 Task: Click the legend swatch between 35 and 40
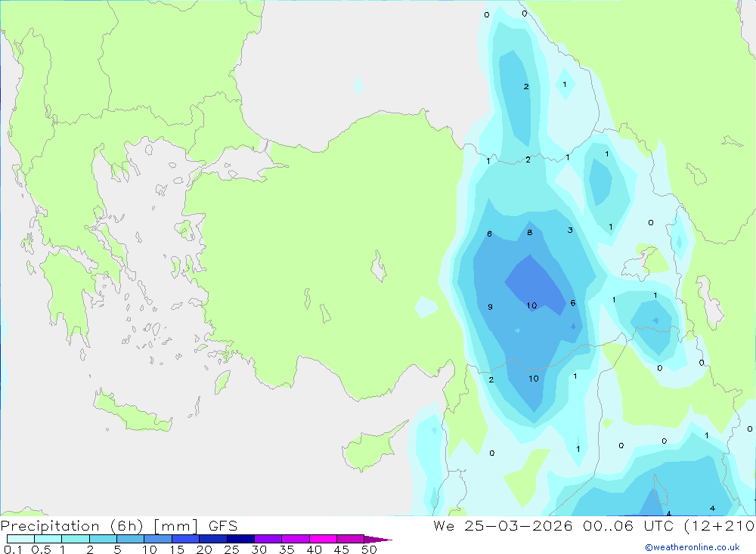(296, 539)
